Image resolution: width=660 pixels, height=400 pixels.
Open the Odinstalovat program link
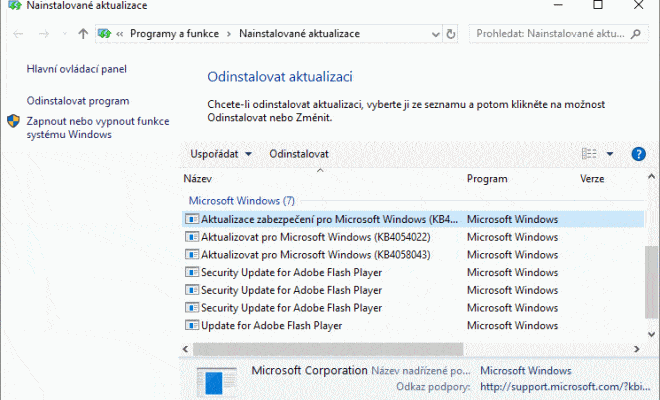coord(78,101)
